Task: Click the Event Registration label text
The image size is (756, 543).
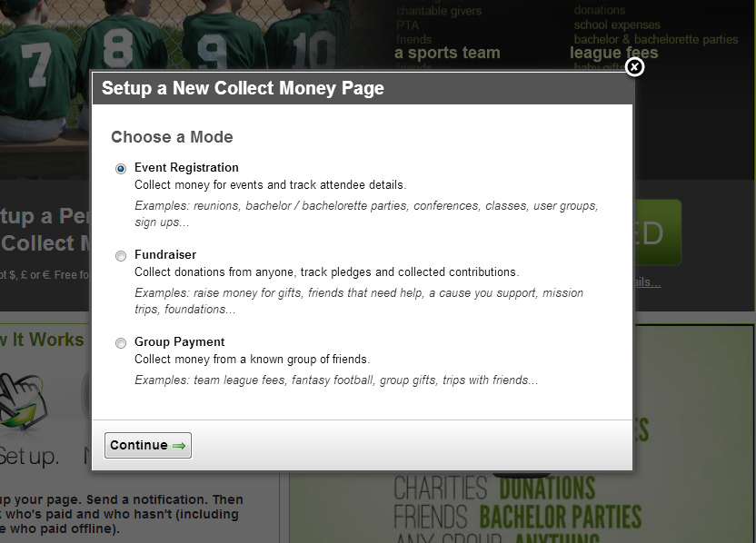Action: [186, 168]
